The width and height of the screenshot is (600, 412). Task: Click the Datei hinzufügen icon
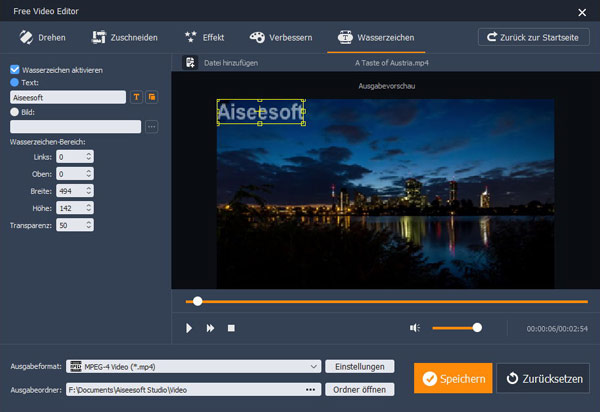[190, 62]
